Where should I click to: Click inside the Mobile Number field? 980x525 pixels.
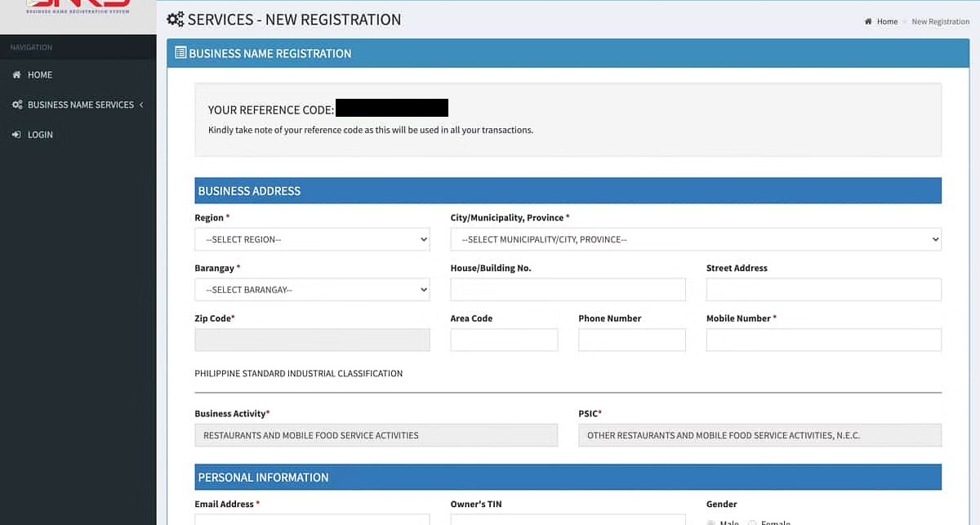[822, 339]
